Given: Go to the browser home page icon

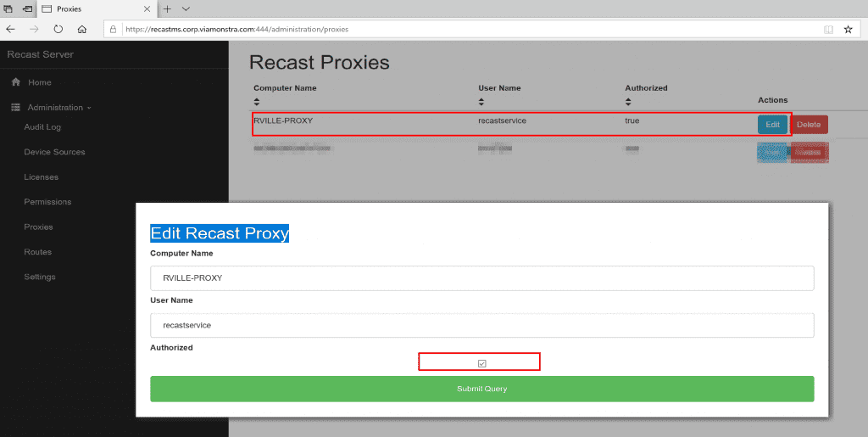Looking at the screenshot, I should [x=82, y=29].
